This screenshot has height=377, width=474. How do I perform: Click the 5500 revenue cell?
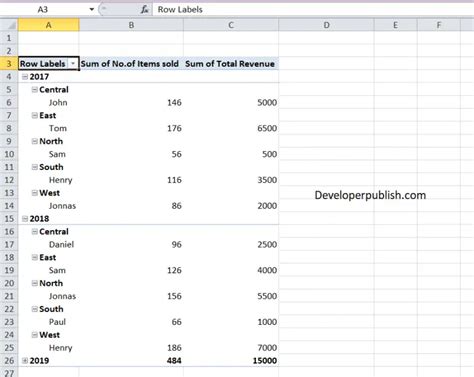[x=231, y=296]
